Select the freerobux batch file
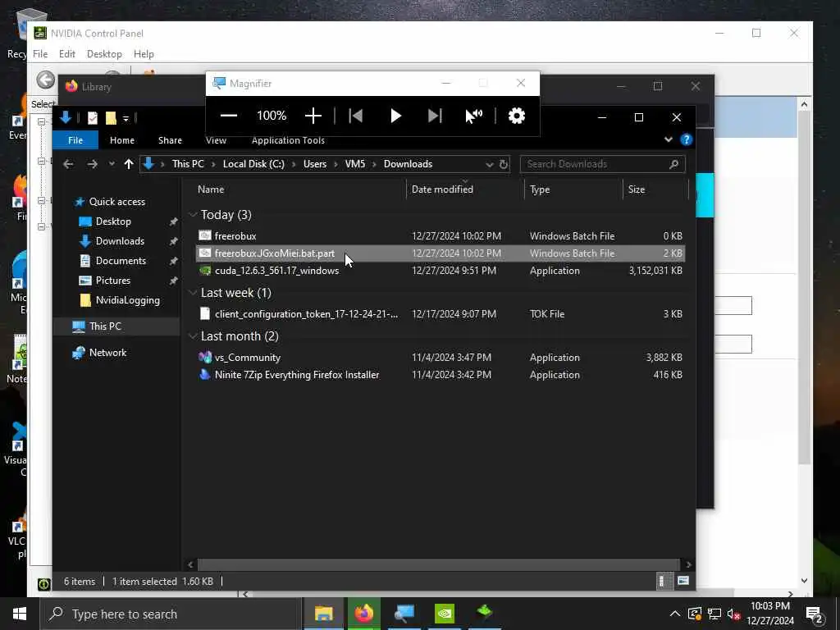Image resolution: width=840 pixels, height=630 pixels. 441,236
